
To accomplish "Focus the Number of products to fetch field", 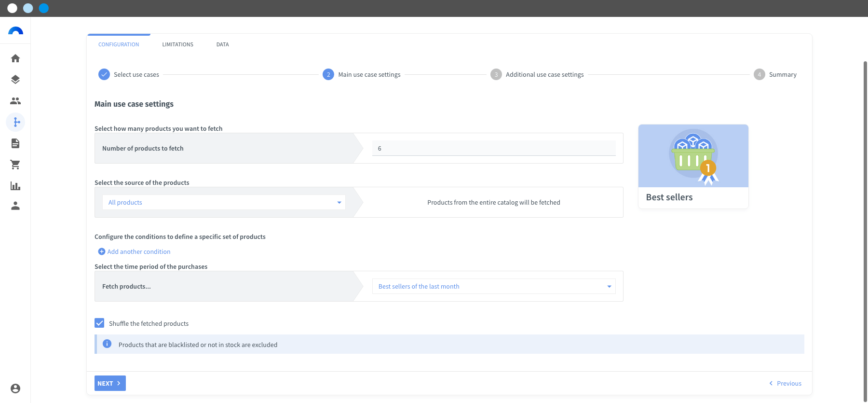I will click(x=494, y=148).
